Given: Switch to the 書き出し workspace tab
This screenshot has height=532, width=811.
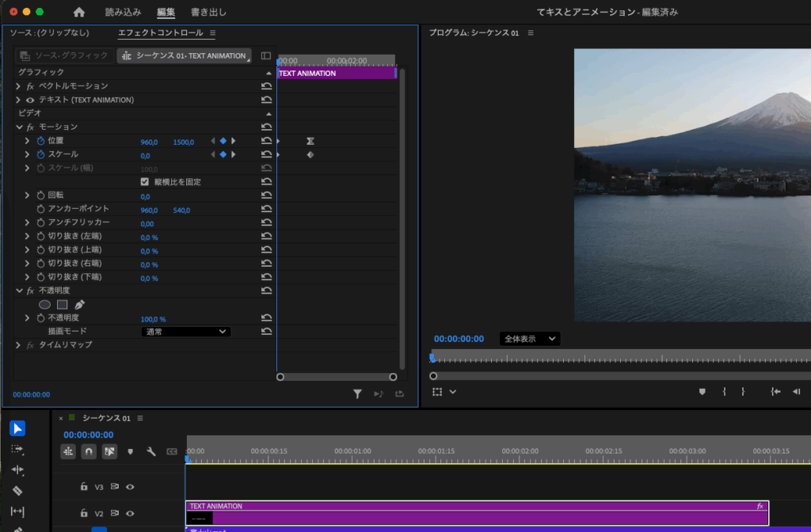Looking at the screenshot, I should [208, 13].
